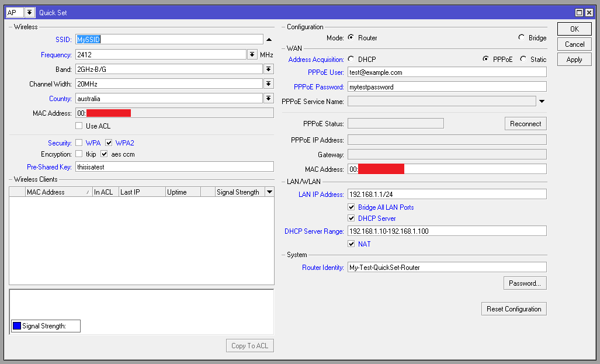Uncheck the NAT checkbox

point(351,244)
